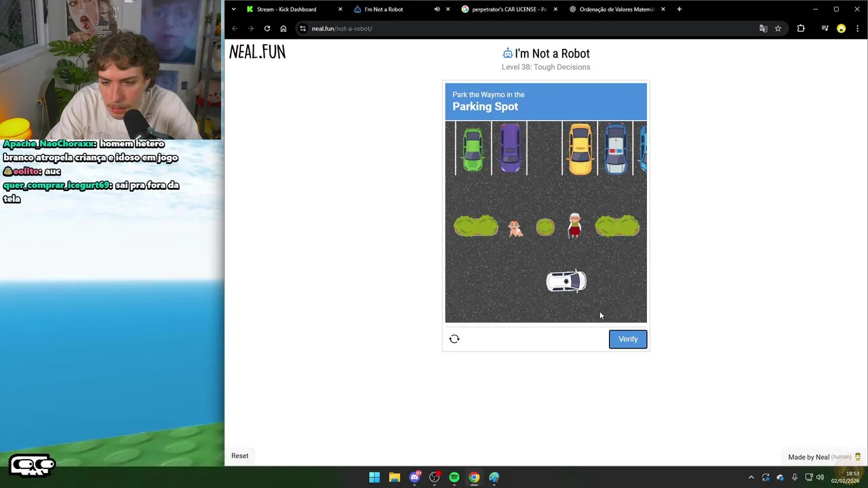Switch to Stream - Kick Dashboard tab
Image resolution: width=868 pixels, height=488 pixels.
tap(286, 9)
